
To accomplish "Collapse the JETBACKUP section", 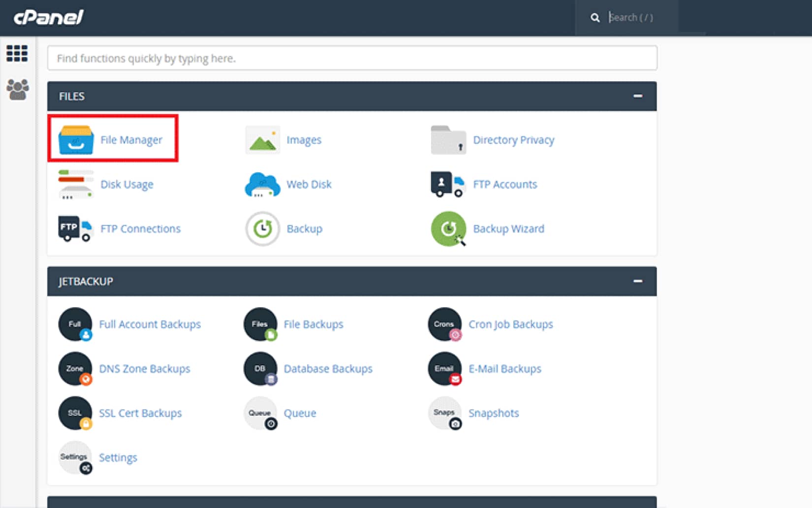I will point(639,281).
